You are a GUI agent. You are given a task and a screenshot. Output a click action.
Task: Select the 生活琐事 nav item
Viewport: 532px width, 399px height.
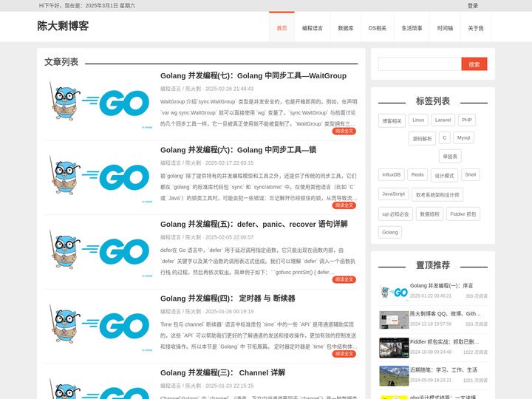tap(412, 28)
